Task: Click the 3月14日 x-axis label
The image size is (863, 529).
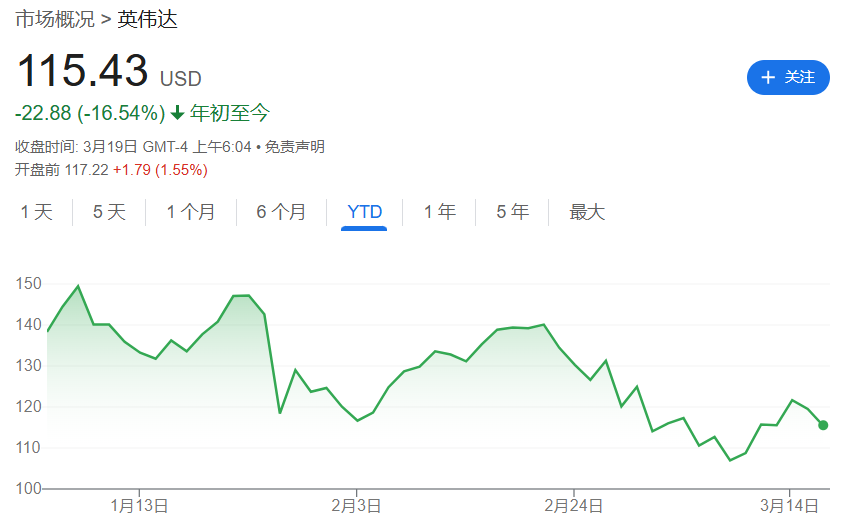Action: [x=789, y=505]
